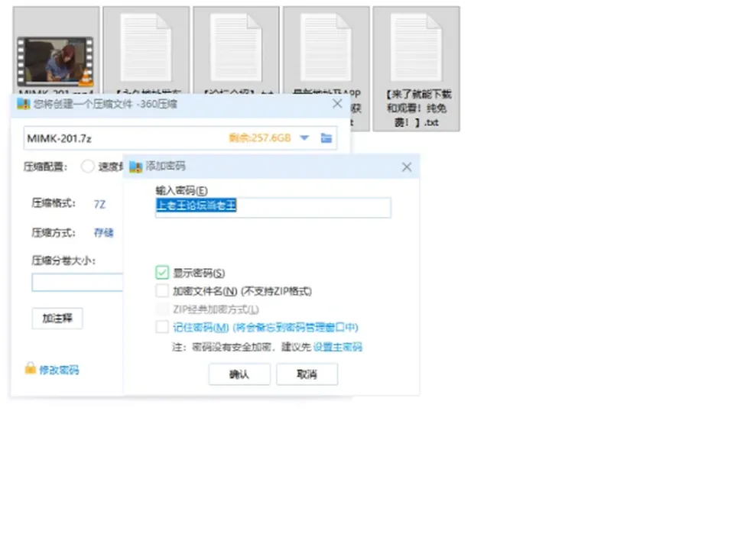Select the MIMK-201 video file thumbnail
The height and width of the screenshot is (560, 734).
55,61
